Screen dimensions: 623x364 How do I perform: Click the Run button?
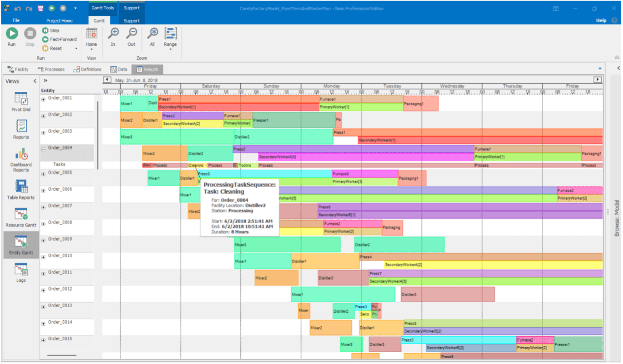pos(11,35)
